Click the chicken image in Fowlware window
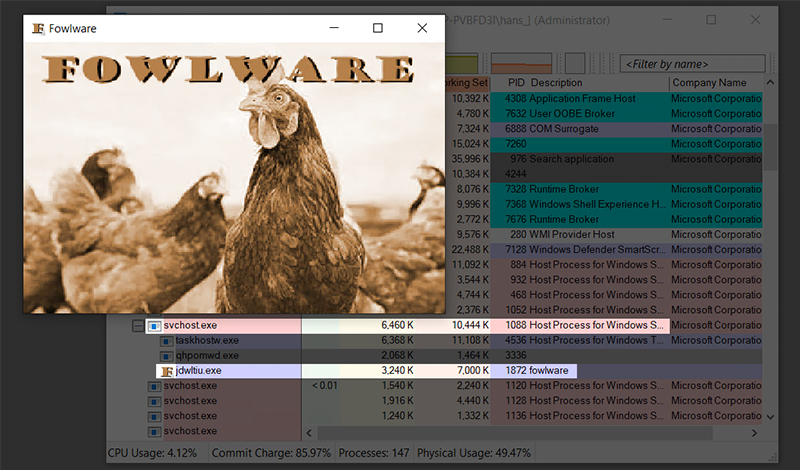The width and height of the screenshot is (800, 470). coord(234,178)
